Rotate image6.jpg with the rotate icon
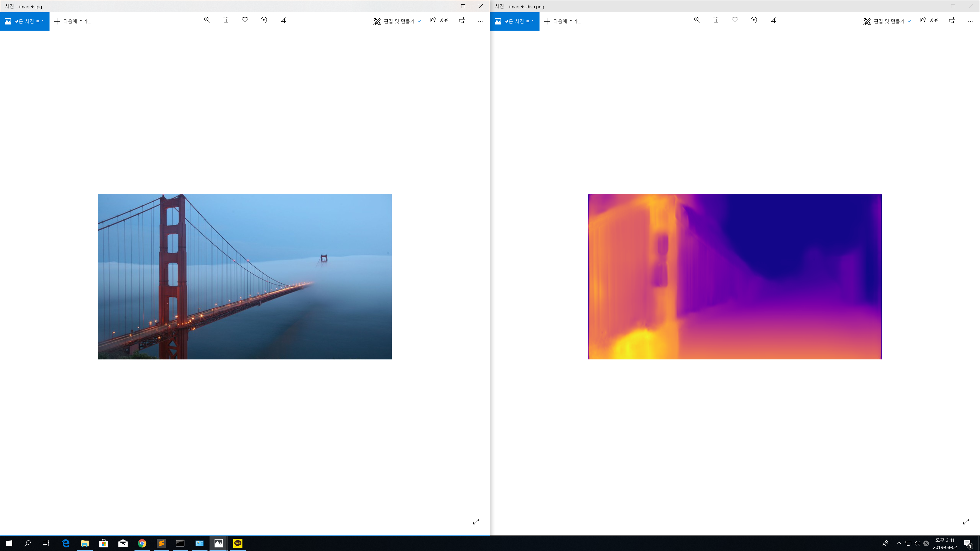Image resolution: width=980 pixels, height=551 pixels. click(x=264, y=20)
